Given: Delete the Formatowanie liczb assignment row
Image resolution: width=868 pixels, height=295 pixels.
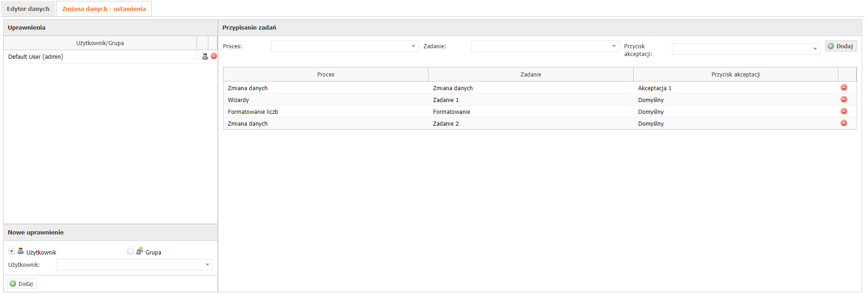Looking at the screenshot, I should pos(844,112).
